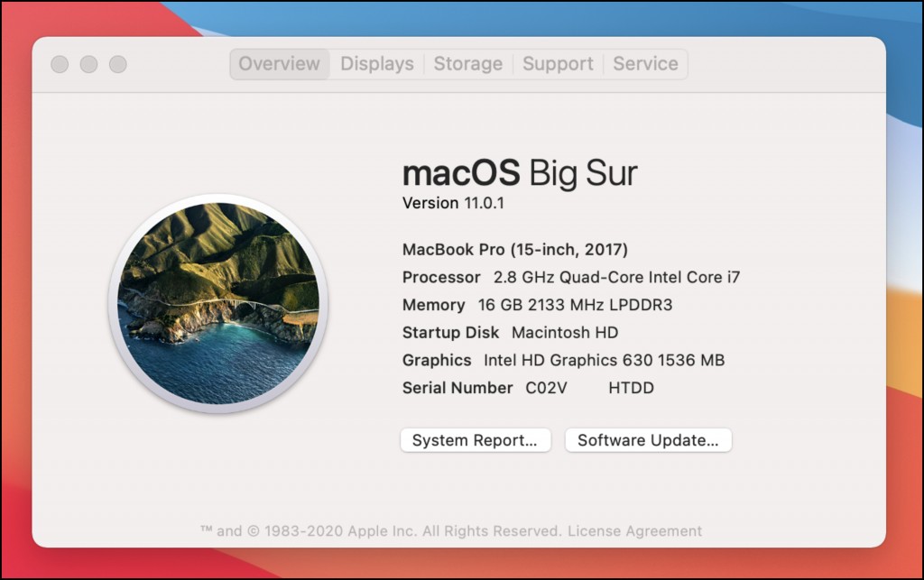Click MacBook Pro (15-inch, 2017) model text
This screenshot has height=580, width=924.
515,250
